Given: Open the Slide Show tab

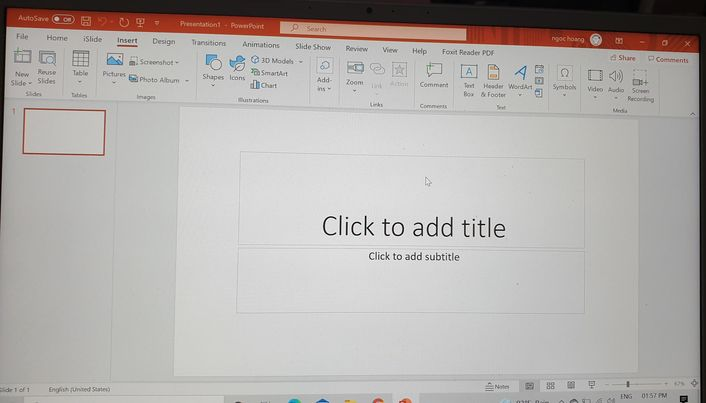Looking at the screenshot, I should (313, 47).
